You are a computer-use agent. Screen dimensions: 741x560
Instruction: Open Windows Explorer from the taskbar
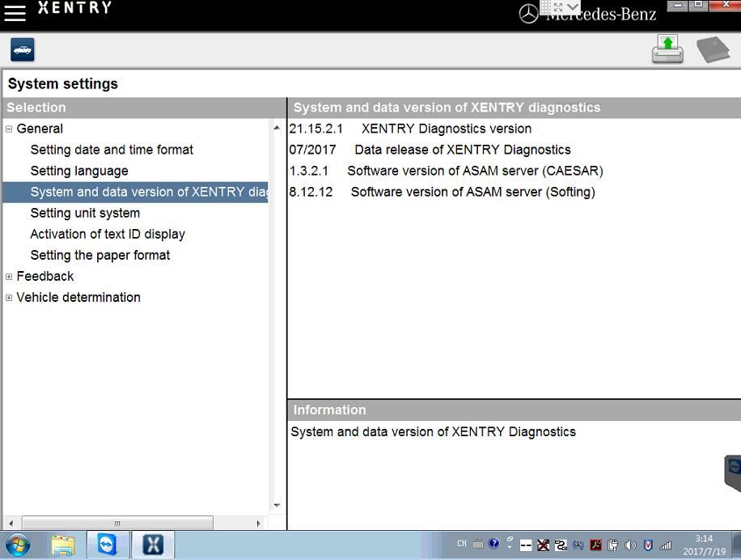pos(63,545)
